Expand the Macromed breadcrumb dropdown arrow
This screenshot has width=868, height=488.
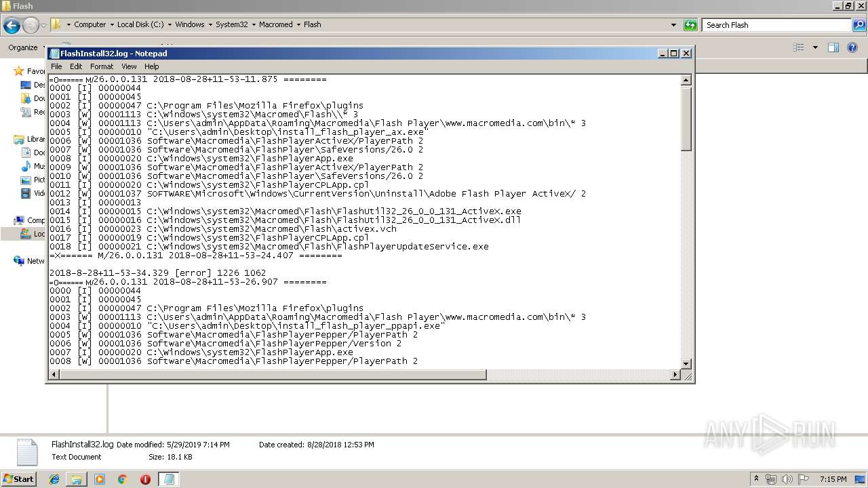coord(298,24)
